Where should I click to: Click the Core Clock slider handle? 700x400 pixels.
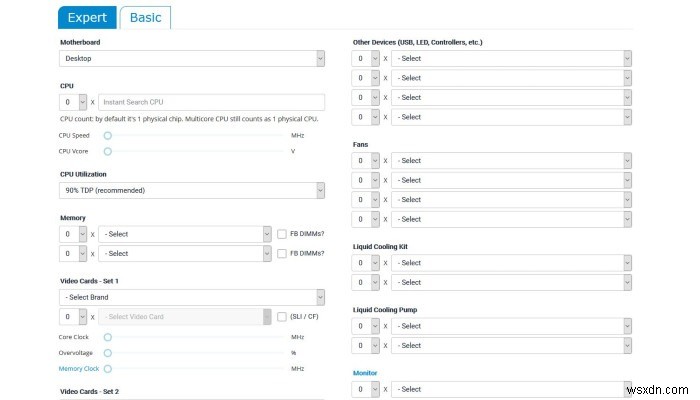click(x=108, y=337)
